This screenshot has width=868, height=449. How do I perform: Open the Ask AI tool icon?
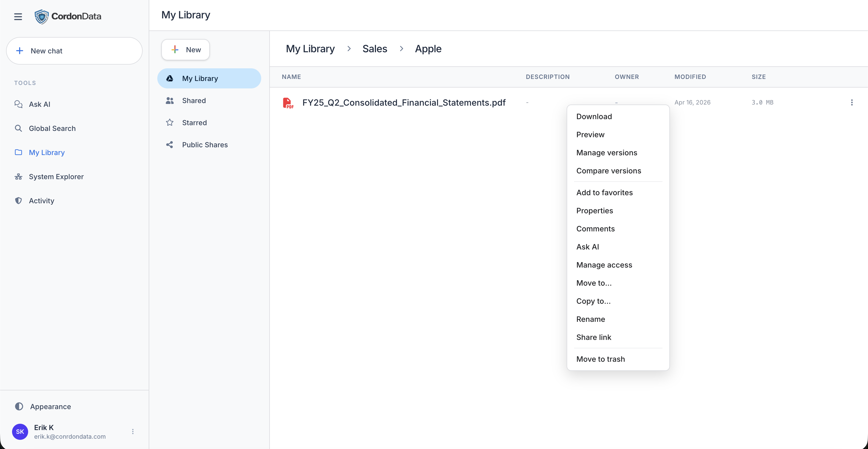click(x=19, y=104)
